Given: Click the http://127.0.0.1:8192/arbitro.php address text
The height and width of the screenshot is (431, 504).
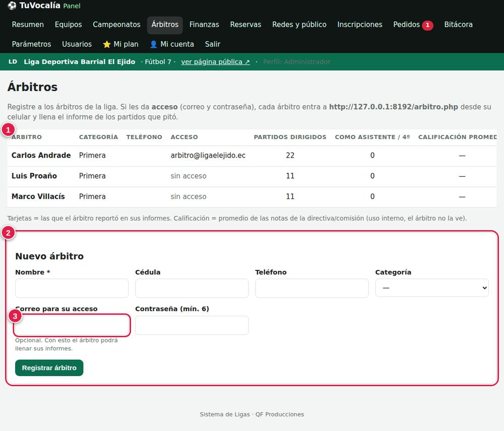Looking at the screenshot, I should click(394, 107).
